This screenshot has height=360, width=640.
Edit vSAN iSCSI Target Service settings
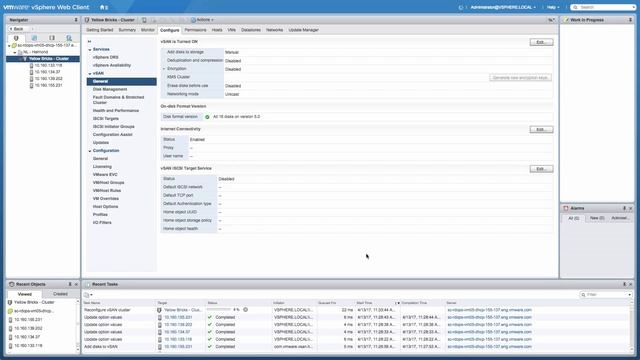pos(541,169)
